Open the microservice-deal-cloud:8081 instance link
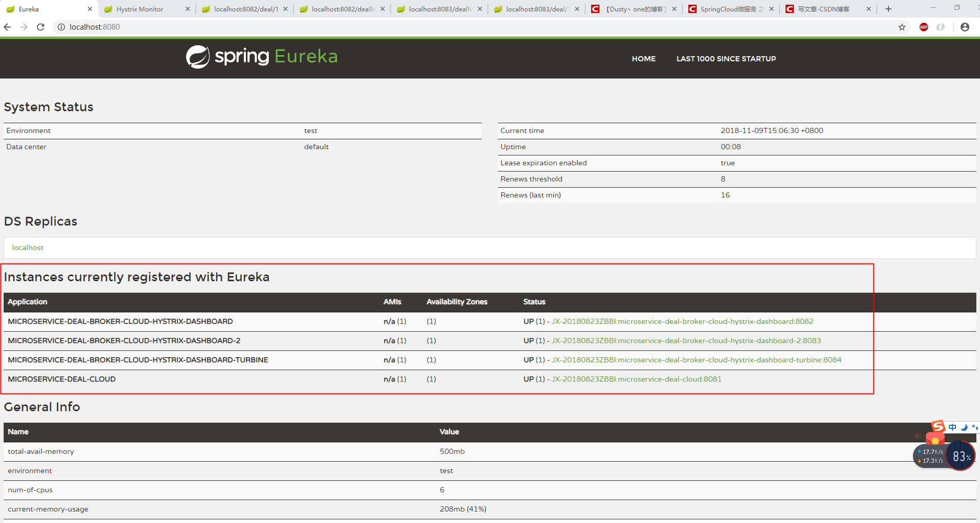The width and height of the screenshot is (980, 523). 636,379
